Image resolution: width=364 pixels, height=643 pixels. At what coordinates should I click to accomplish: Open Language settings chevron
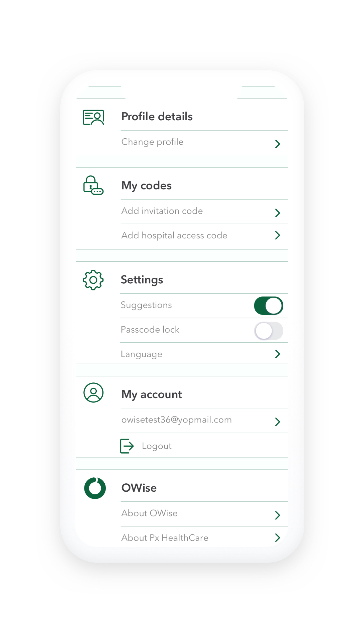click(x=278, y=354)
